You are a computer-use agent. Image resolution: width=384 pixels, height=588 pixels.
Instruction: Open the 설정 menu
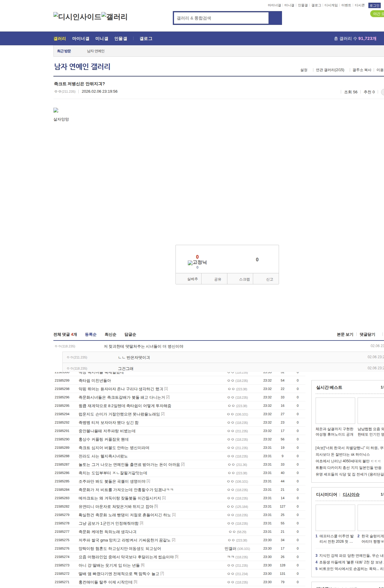pyautogui.click(x=304, y=70)
